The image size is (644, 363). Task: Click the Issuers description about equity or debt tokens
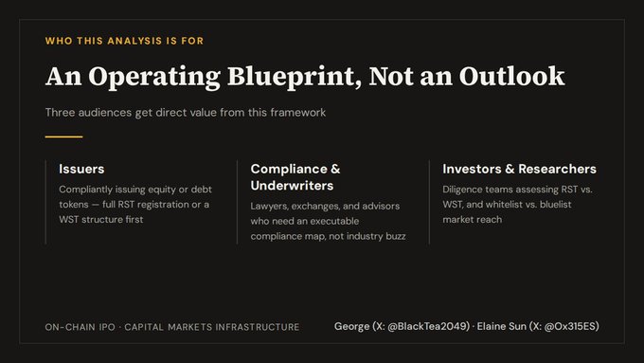pyautogui.click(x=135, y=205)
